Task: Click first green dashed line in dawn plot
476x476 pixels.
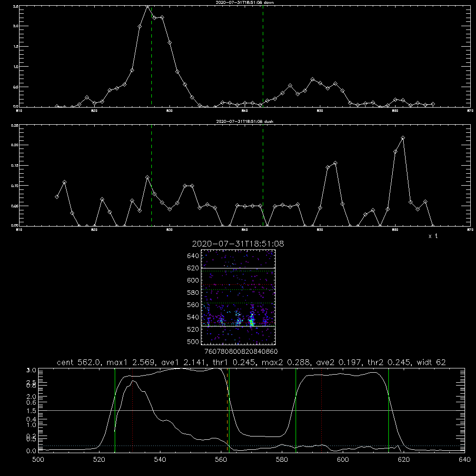Action: 151,56
